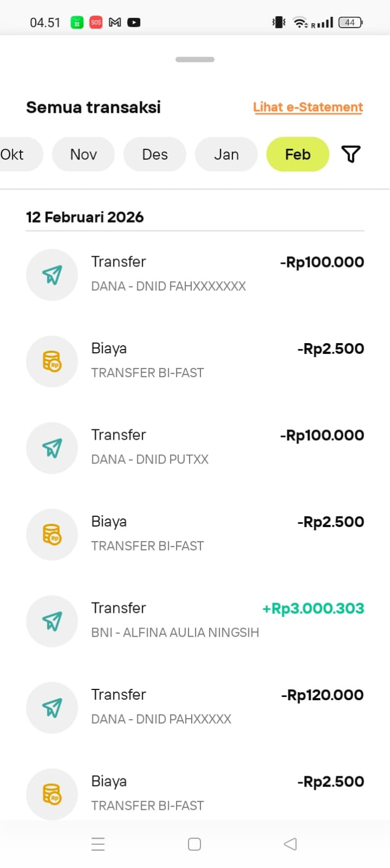
Task: Open last Biaya TRANSFER BI-FAST fee entry
Action: [x=195, y=794]
